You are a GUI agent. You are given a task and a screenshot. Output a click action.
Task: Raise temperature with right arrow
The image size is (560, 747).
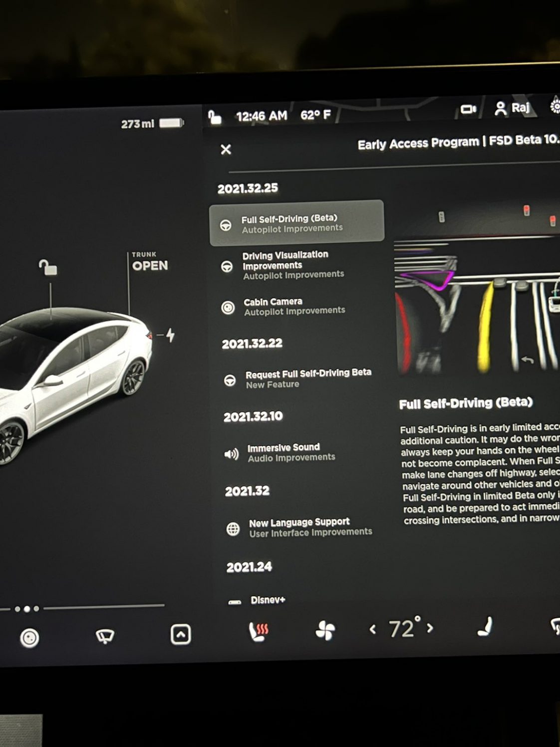[430, 628]
